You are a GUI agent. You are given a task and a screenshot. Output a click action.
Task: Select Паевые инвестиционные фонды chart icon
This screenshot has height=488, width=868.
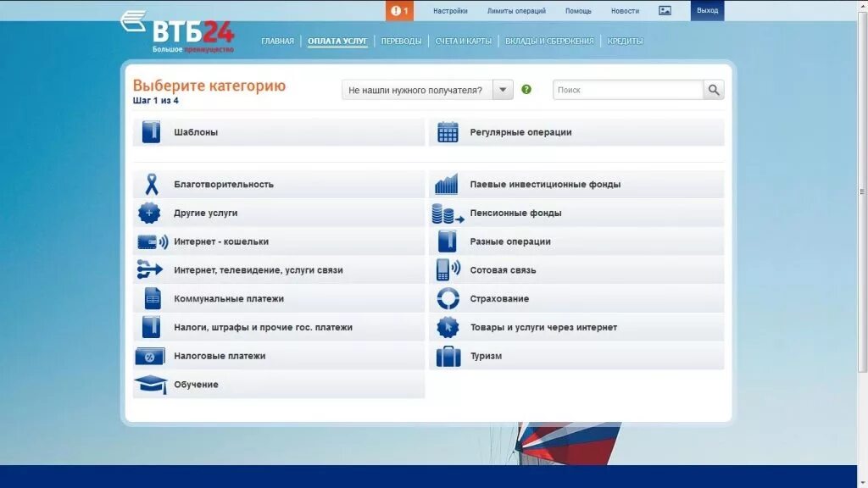pos(447,183)
